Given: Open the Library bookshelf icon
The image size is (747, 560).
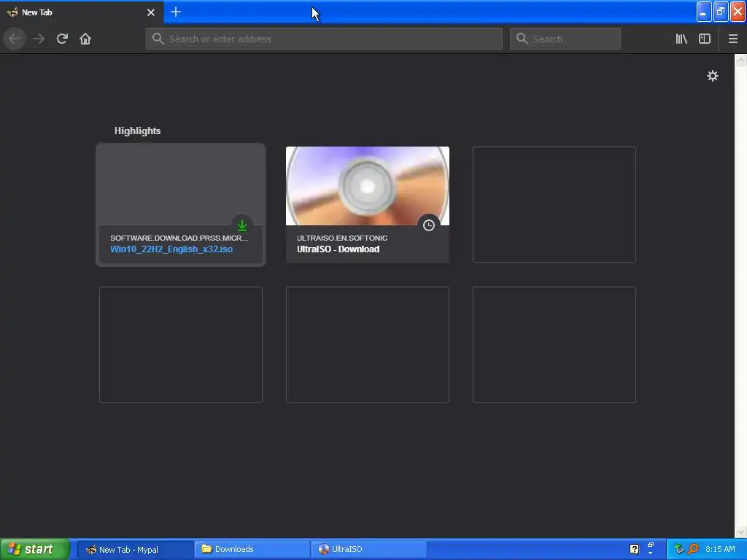Looking at the screenshot, I should click(681, 39).
